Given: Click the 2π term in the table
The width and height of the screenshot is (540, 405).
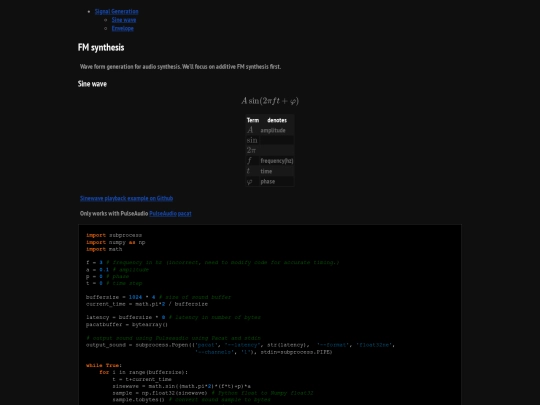Looking at the screenshot, I should (251, 150).
